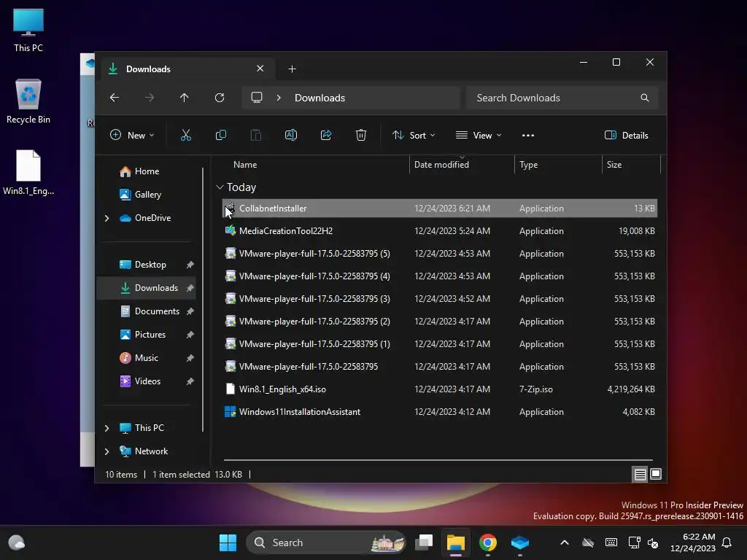Expand the OneDrive tree node

tap(107, 218)
